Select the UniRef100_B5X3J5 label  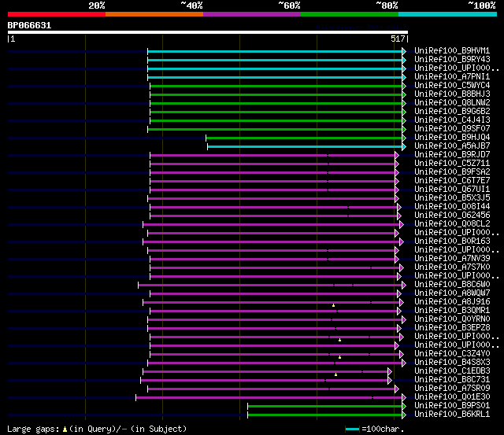coord(452,198)
